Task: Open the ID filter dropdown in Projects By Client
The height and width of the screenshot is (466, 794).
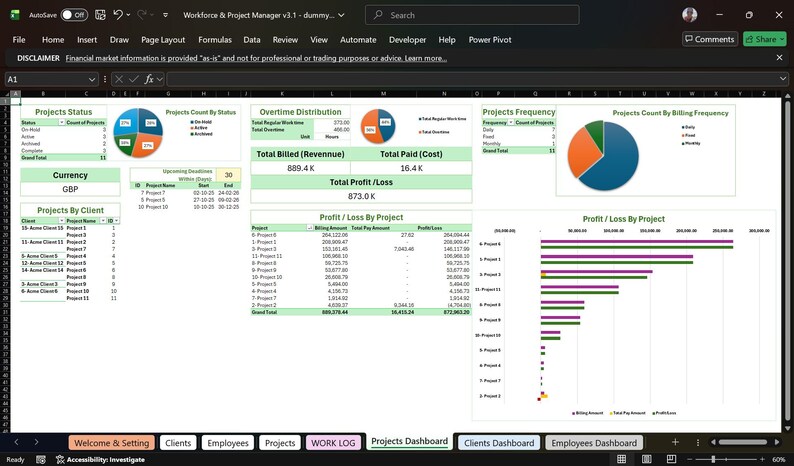Action: coord(116,221)
